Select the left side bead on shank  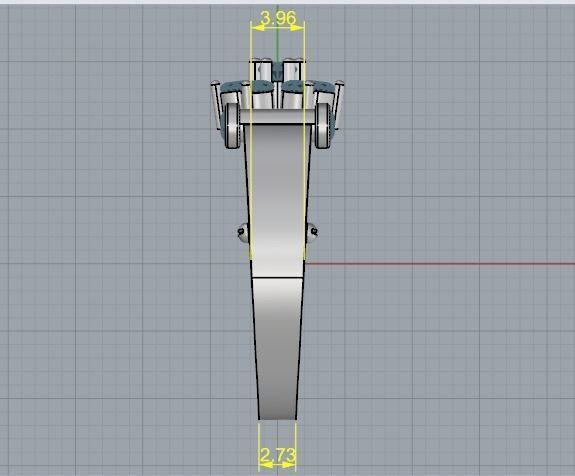(x=243, y=232)
